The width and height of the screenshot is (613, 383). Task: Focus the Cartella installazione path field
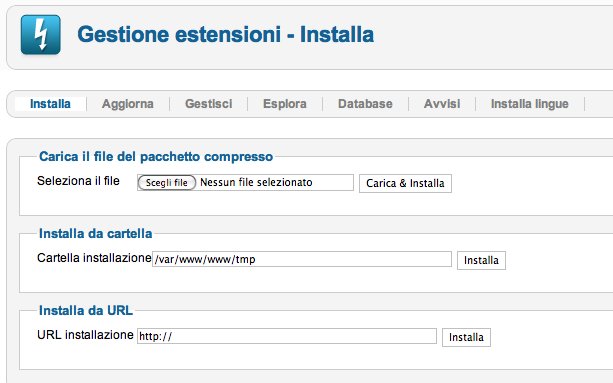click(x=302, y=259)
